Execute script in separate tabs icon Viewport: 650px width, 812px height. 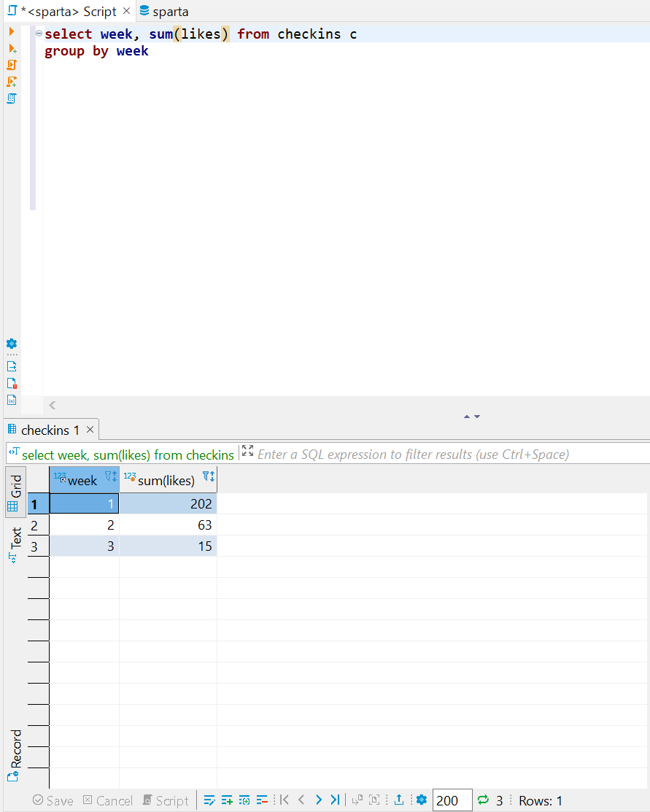12,82
